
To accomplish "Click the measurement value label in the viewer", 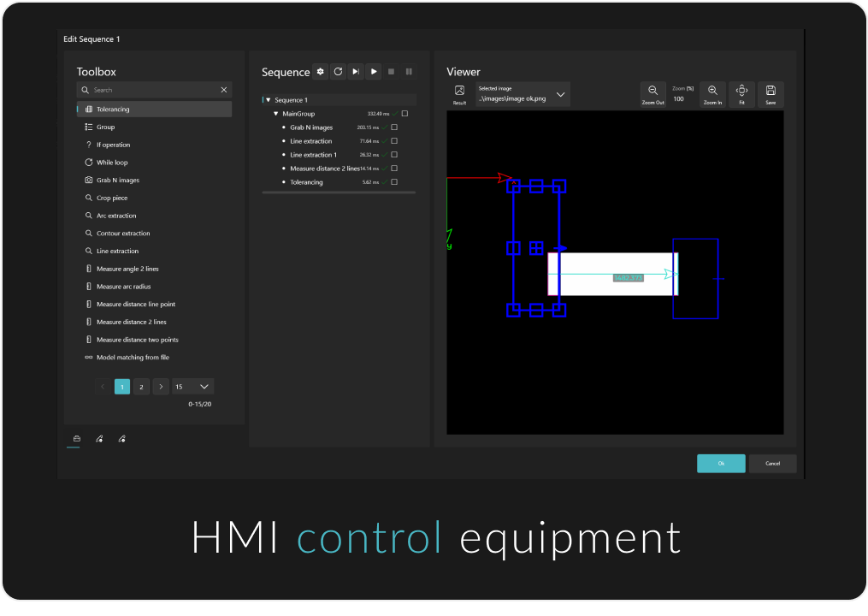I will tap(628, 277).
